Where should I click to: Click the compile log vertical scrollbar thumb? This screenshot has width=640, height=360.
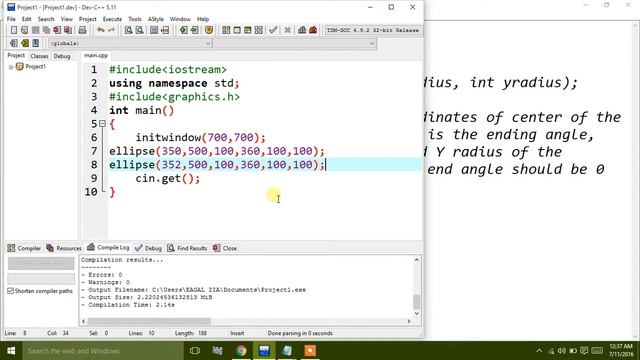click(416, 302)
